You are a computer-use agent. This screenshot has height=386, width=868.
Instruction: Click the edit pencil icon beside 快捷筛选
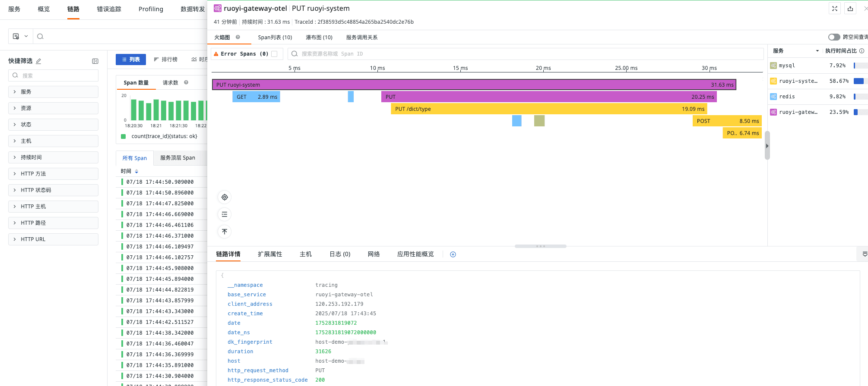[38, 61]
